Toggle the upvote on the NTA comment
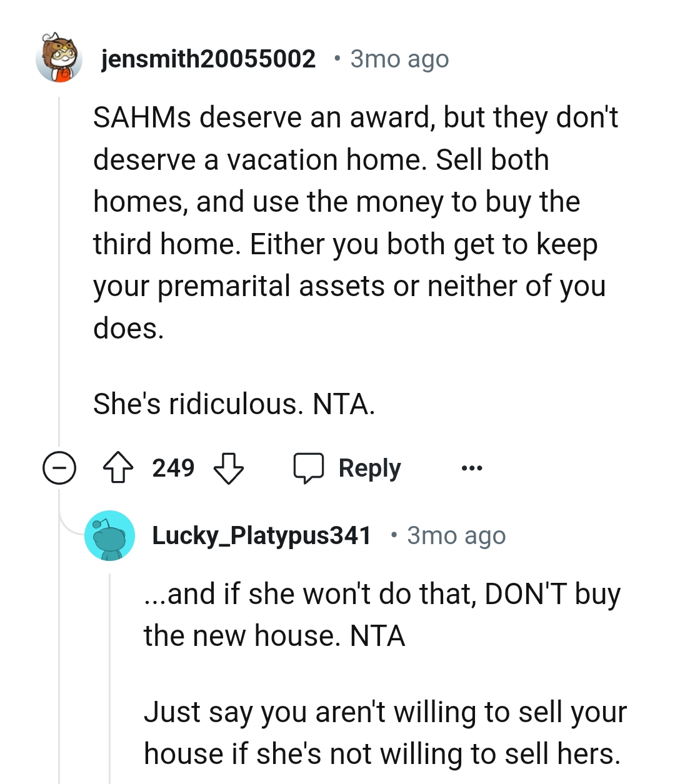Viewport: 675px width, 784px height. point(119,467)
